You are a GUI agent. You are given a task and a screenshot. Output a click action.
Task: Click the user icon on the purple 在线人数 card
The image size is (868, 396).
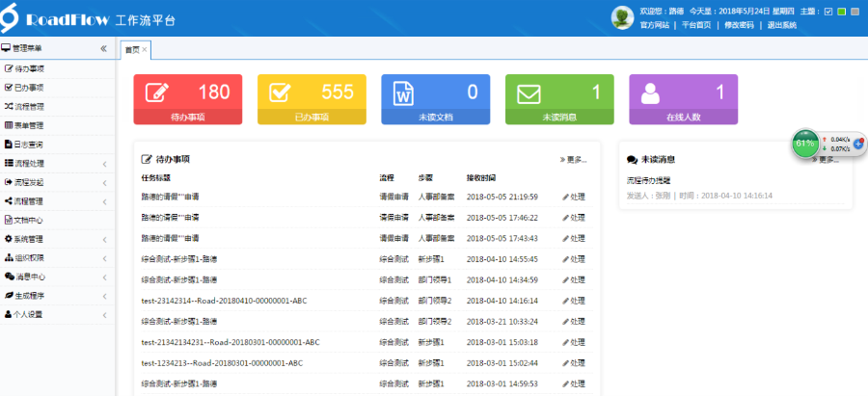click(650, 92)
